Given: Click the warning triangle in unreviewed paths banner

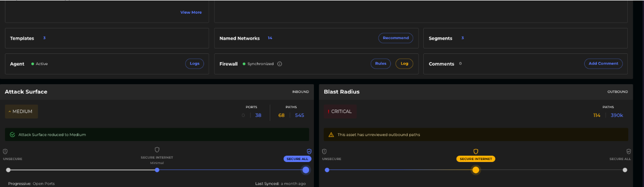Looking at the screenshot, I should tap(331, 134).
